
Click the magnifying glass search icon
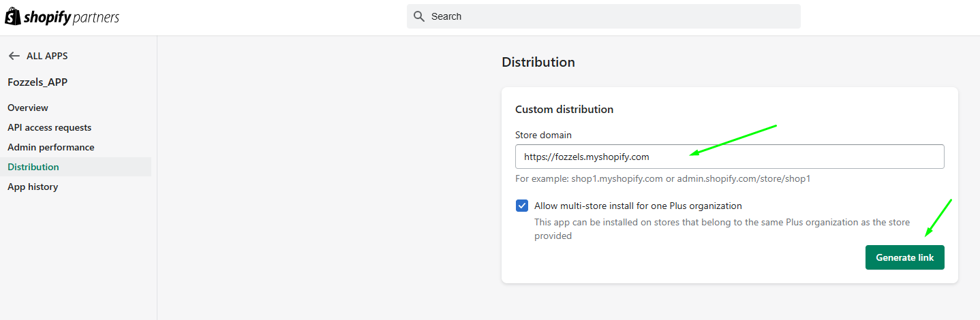419,16
